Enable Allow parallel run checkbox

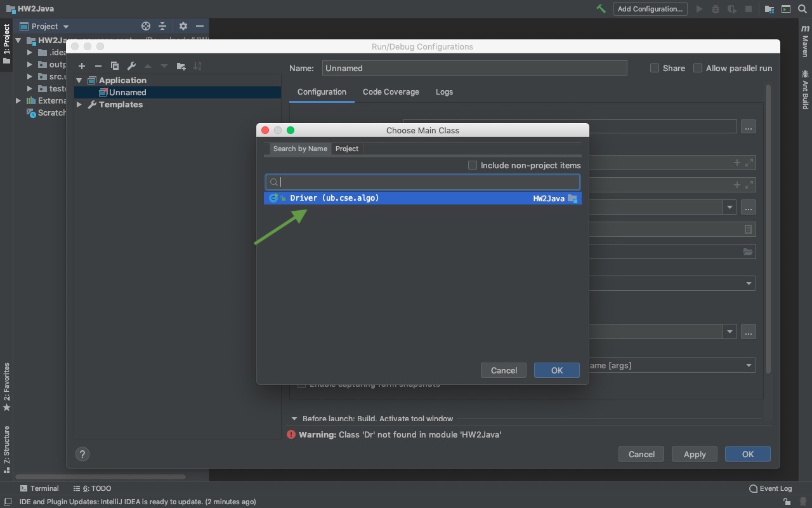point(698,68)
